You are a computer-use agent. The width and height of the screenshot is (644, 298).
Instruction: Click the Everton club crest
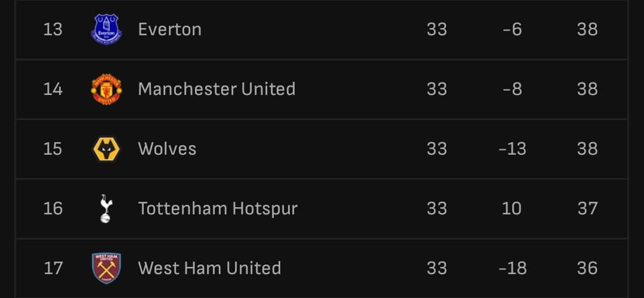(106, 29)
